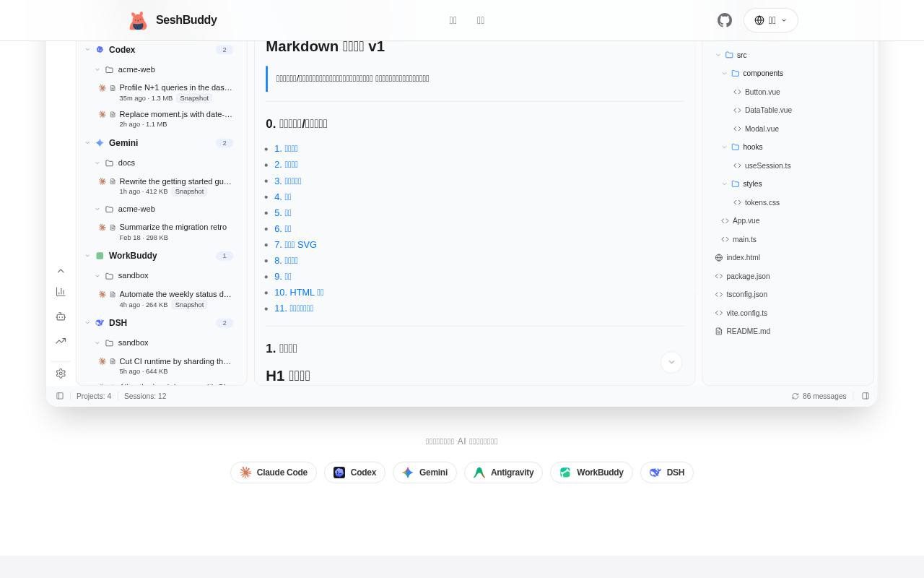The width and height of the screenshot is (924, 578).
Task: Open tokens.css file
Action: click(x=762, y=203)
